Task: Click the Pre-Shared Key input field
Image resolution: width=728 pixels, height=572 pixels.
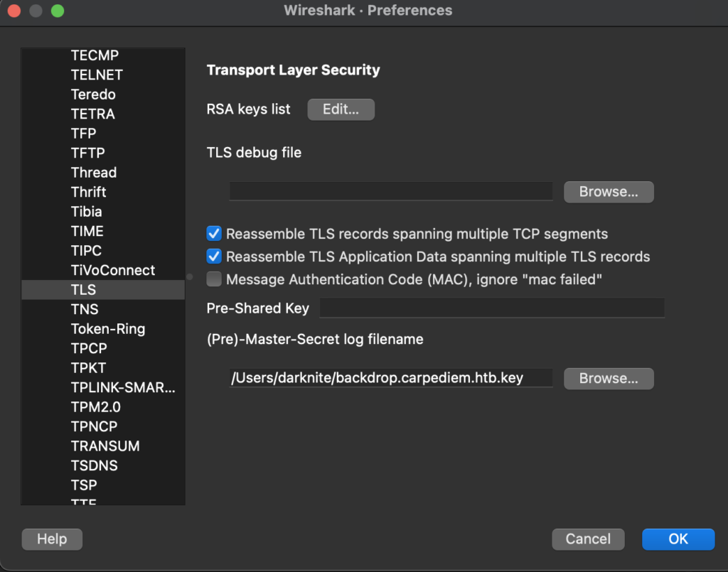Action: click(491, 308)
